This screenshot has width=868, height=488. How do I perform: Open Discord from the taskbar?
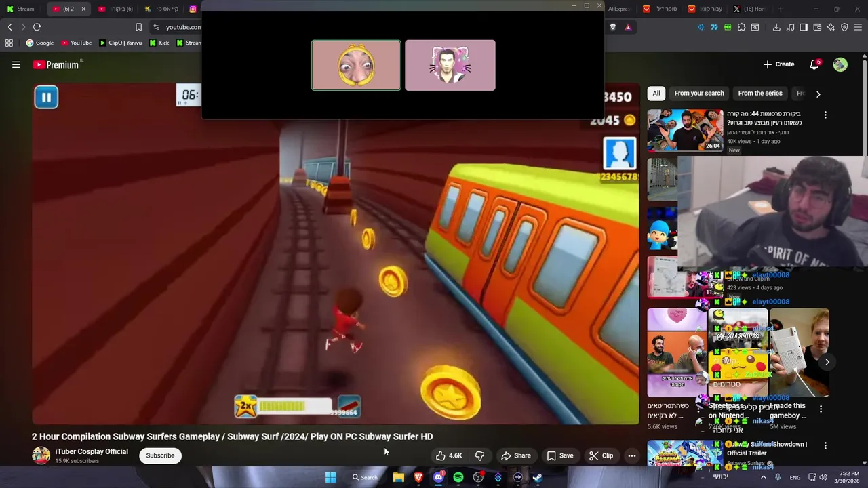pyautogui.click(x=438, y=477)
